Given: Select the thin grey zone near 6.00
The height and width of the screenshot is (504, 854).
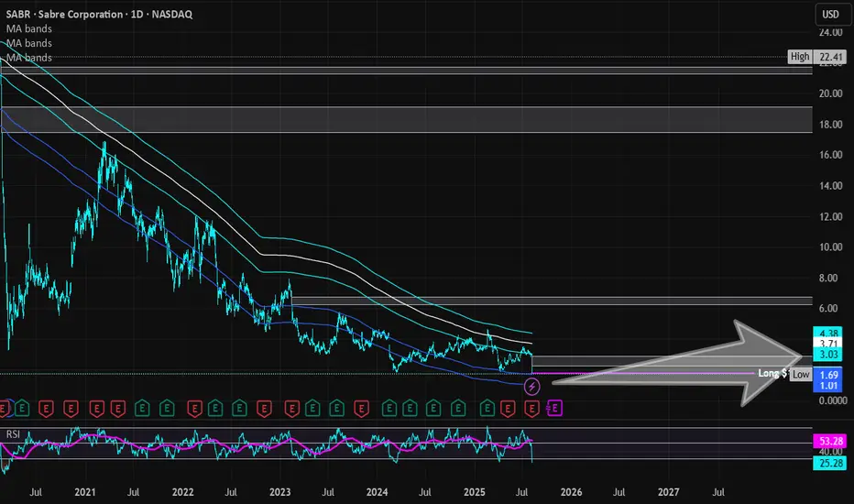Looking at the screenshot, I should (x=552, y=301).
